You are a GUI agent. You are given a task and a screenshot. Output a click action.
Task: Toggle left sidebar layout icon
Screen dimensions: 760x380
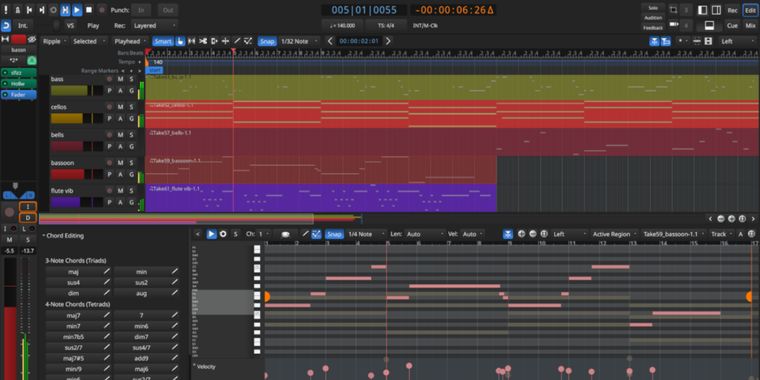[702, 10]
